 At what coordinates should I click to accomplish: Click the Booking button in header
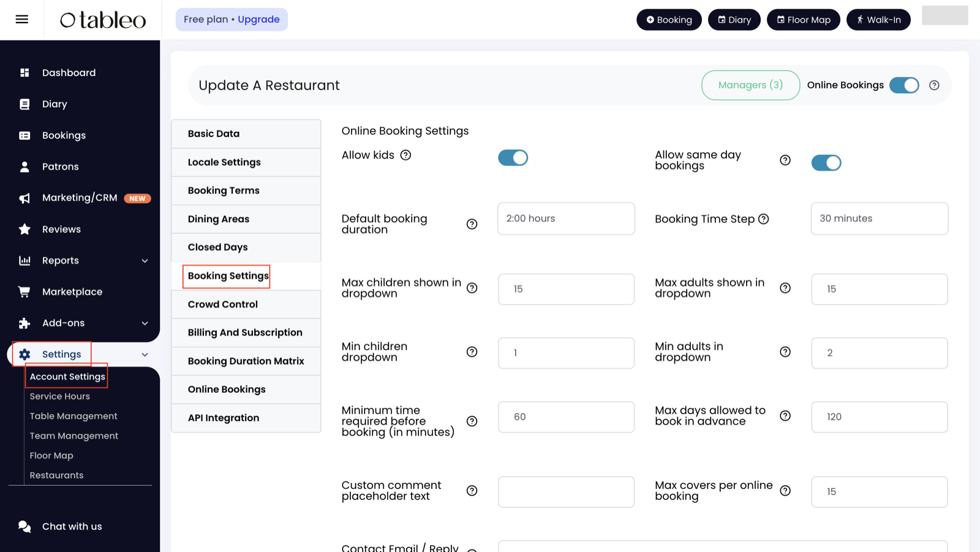click(x=669, y=20)
